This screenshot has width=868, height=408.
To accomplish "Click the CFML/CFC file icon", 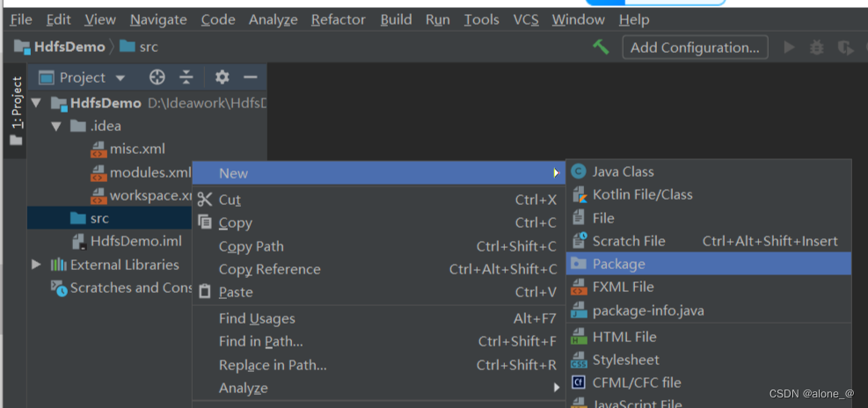I will 579,382.
